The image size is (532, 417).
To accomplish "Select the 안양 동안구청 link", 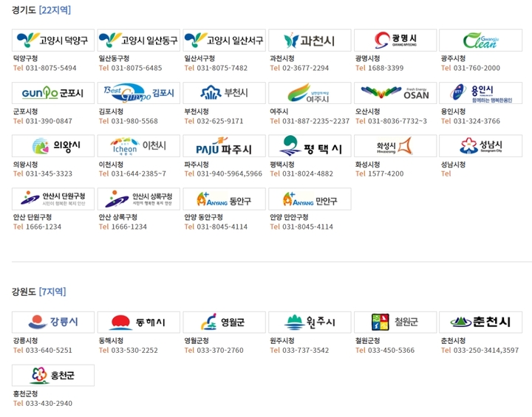I will [204, 217].
